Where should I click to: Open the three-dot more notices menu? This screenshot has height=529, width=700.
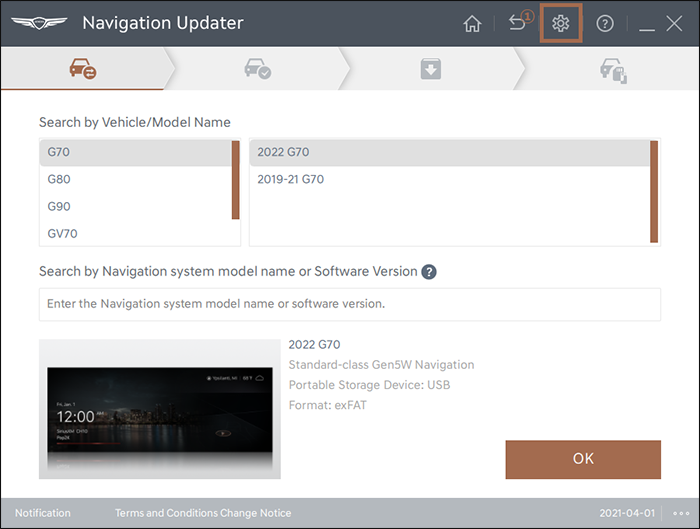point(681,513)
